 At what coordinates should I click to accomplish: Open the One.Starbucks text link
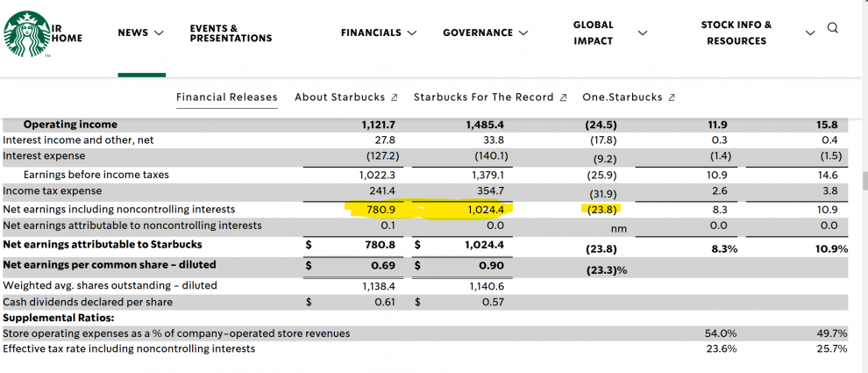[x=623, y=97]
